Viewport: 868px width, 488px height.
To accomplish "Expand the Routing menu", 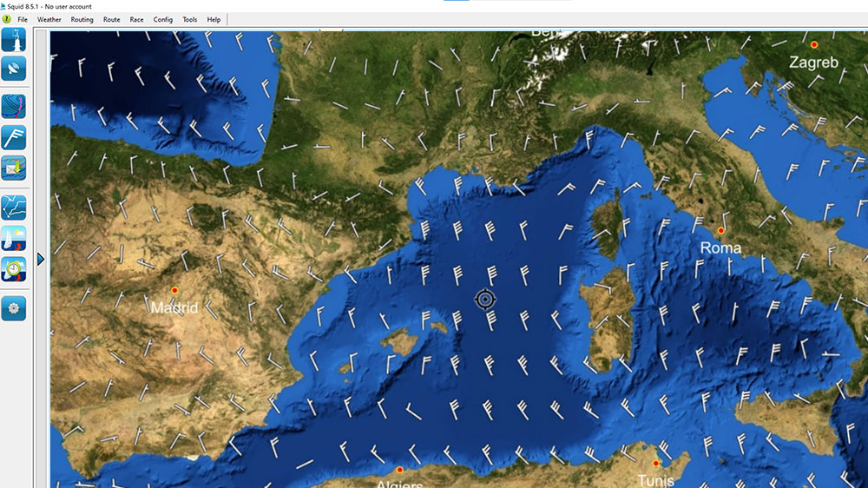I will (x=82, y=19).
